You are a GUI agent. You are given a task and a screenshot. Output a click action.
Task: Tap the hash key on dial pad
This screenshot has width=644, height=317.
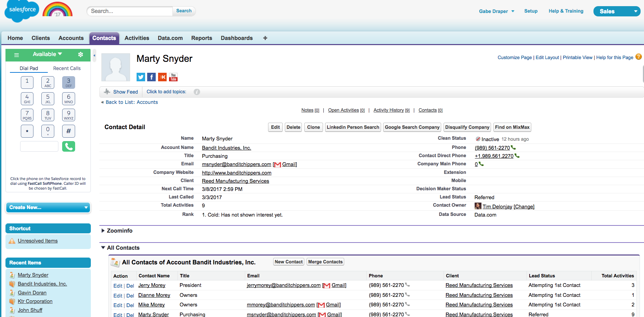tap(69, 131)
